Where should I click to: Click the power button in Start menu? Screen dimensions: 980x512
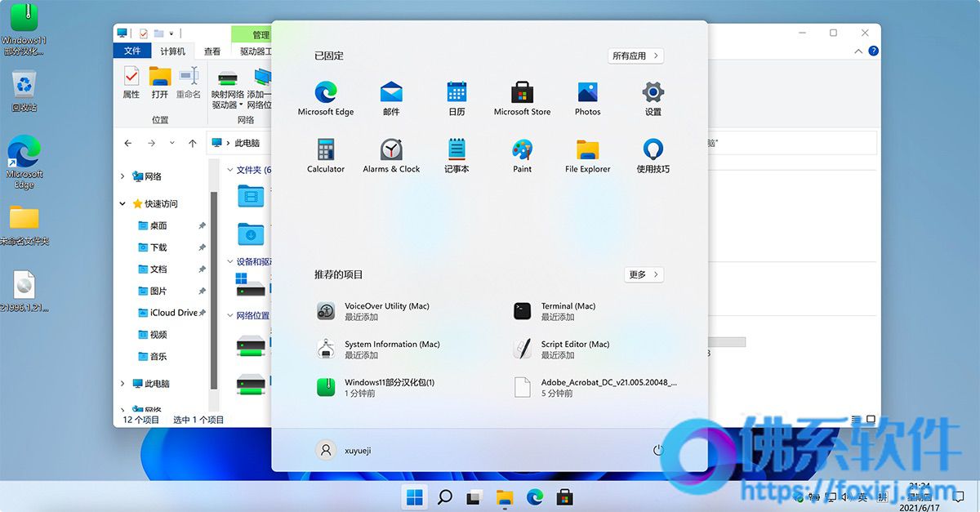(658, 450)
